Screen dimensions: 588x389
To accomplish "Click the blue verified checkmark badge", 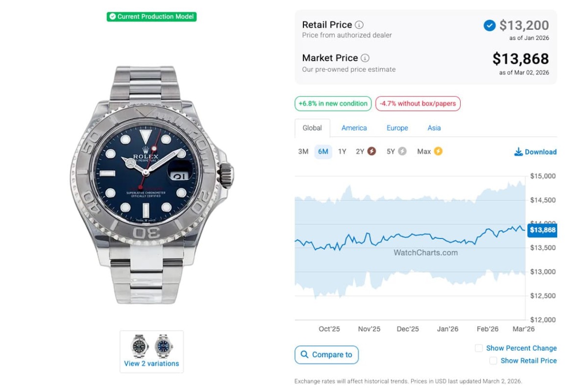I will [x=490, y=25].
